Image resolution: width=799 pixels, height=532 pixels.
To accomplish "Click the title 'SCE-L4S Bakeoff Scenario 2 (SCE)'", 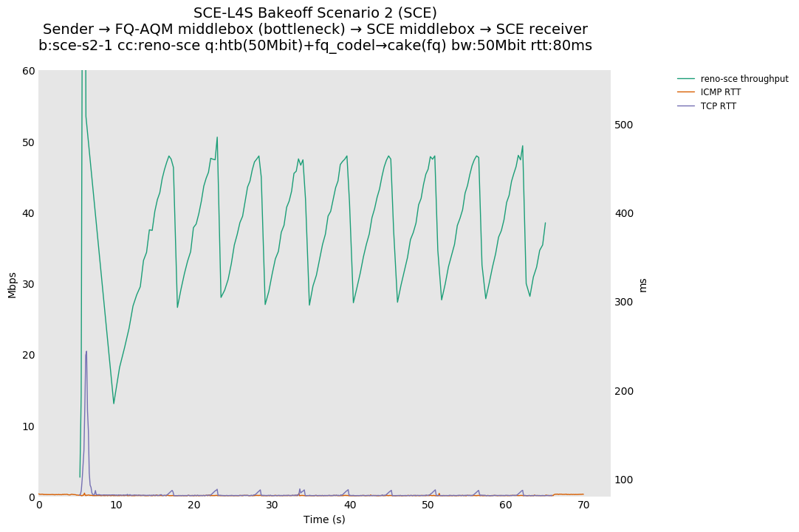I will pyautogui.click(x=315, y=13).
